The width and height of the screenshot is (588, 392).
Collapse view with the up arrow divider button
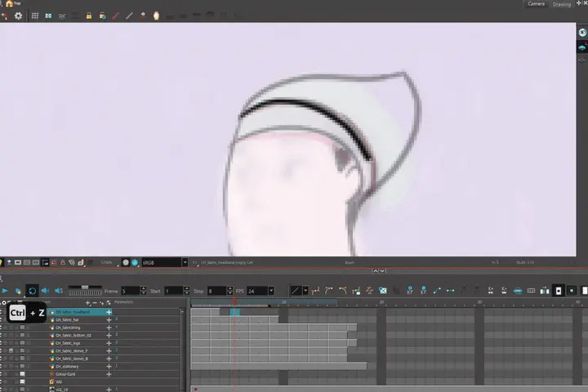[x=375, y=271]
